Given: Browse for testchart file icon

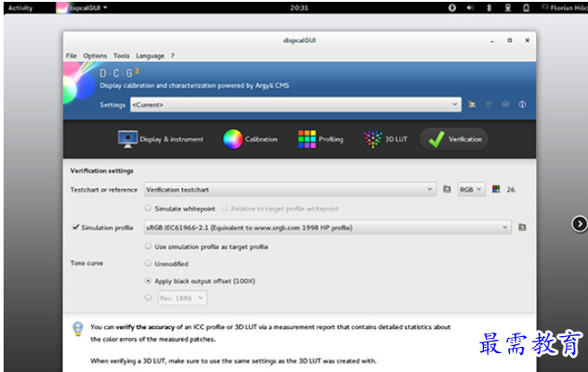Looking at the screenshot, I should (447, 189).
